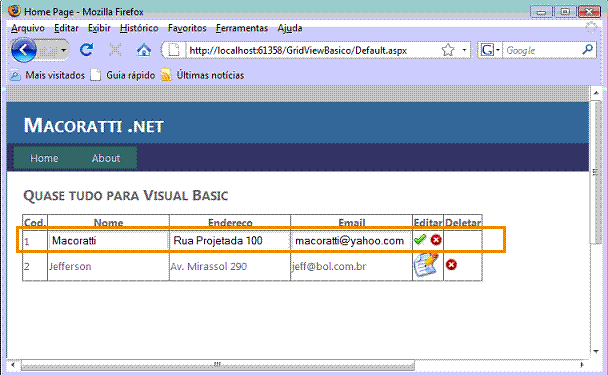Edit the Jefferson row with the notepad icon
The image size is (608, 375).
click(426, 265)
